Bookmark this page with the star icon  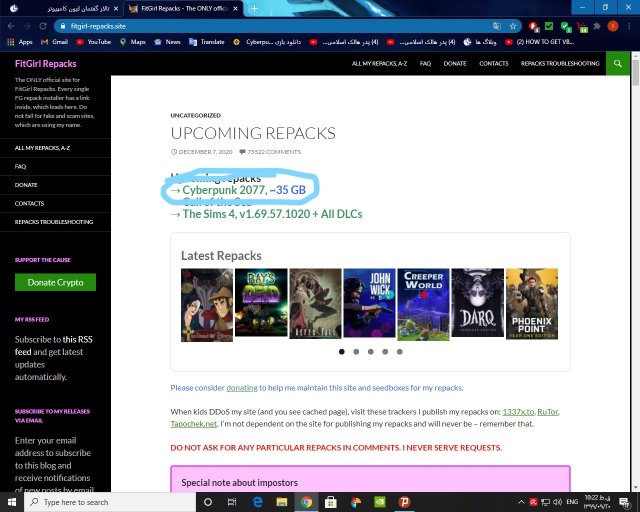tap(513, 26)
